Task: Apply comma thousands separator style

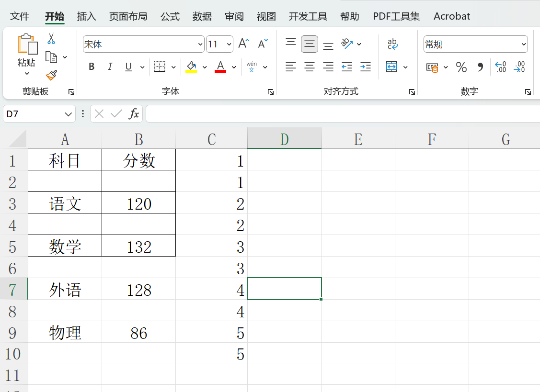Action: (481, 67)
